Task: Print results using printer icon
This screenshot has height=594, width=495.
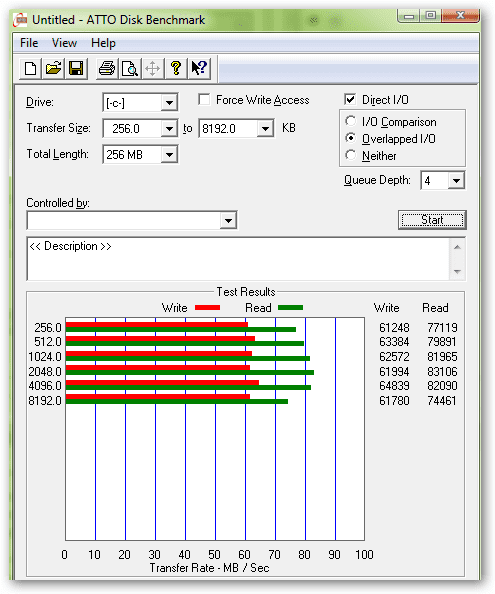Action: click(107, 69)
